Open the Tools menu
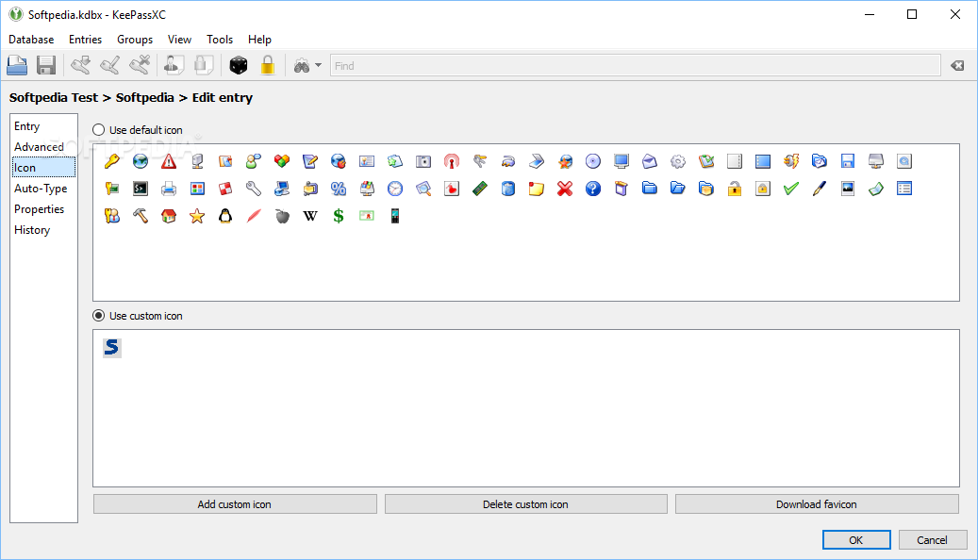 tap(220, 40)
